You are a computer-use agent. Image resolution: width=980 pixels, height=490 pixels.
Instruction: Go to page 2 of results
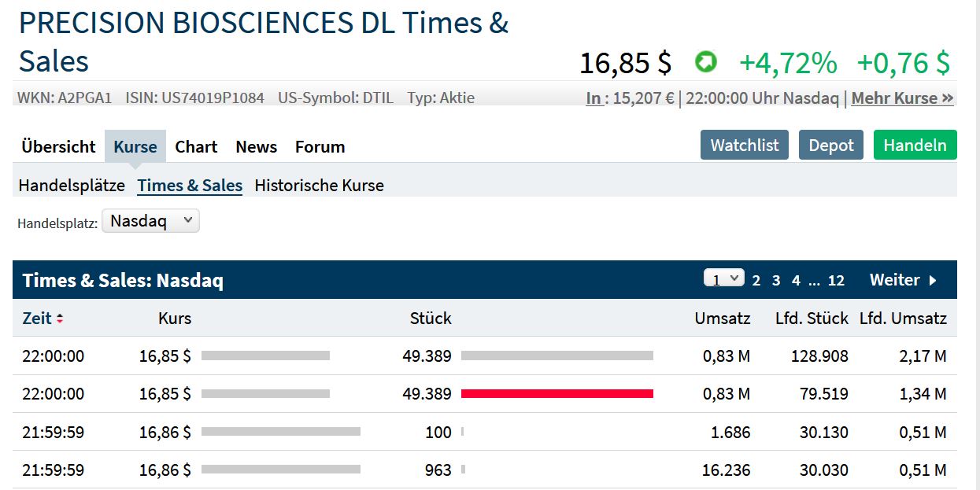756,281
